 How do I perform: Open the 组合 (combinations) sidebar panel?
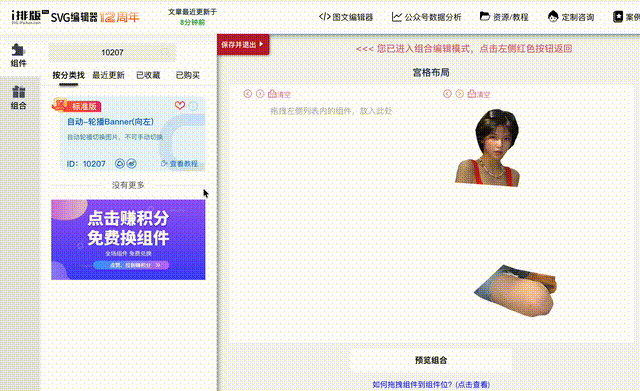pyautogui.click(x=18, y=97)
